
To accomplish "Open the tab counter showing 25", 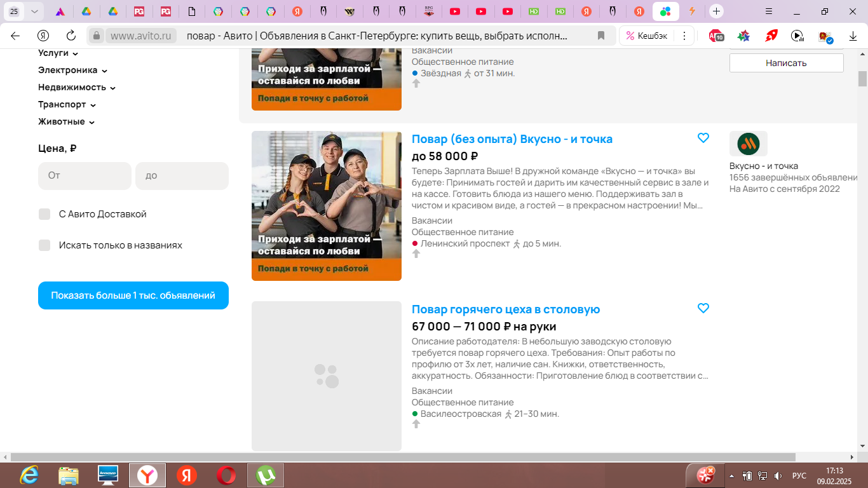I will click(x=14, y=11).
